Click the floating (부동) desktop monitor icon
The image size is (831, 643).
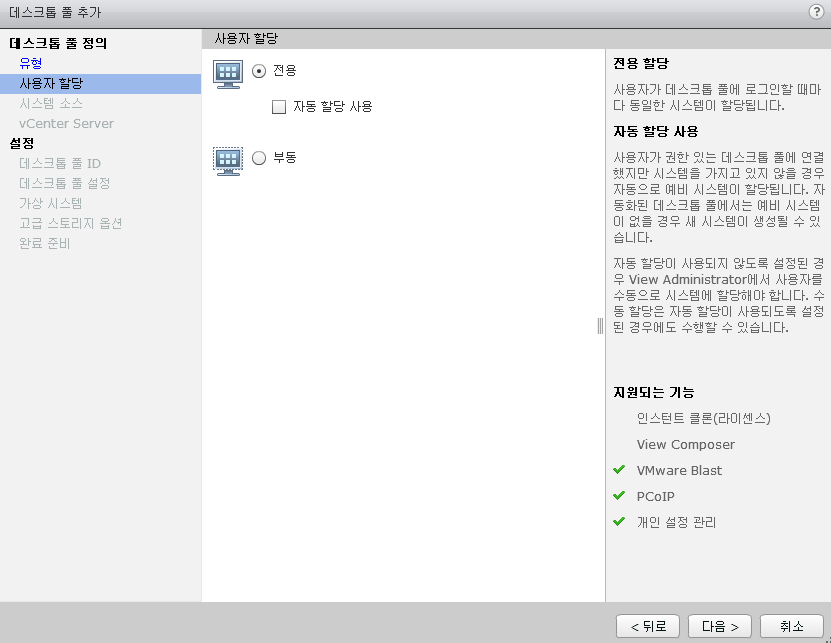click(x=228, y=161)
